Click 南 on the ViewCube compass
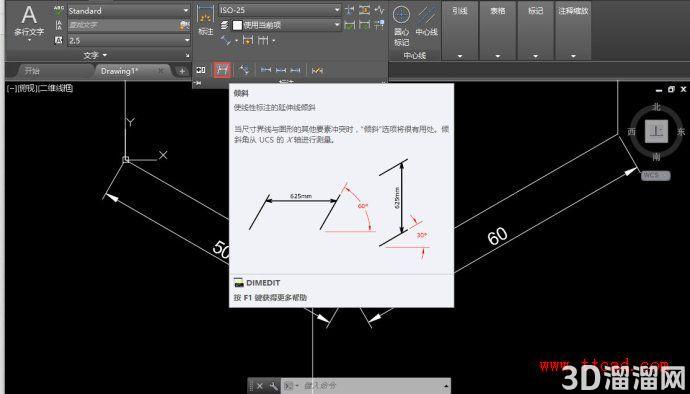This screenshot has height=394, width=690. tap(657, 156)
